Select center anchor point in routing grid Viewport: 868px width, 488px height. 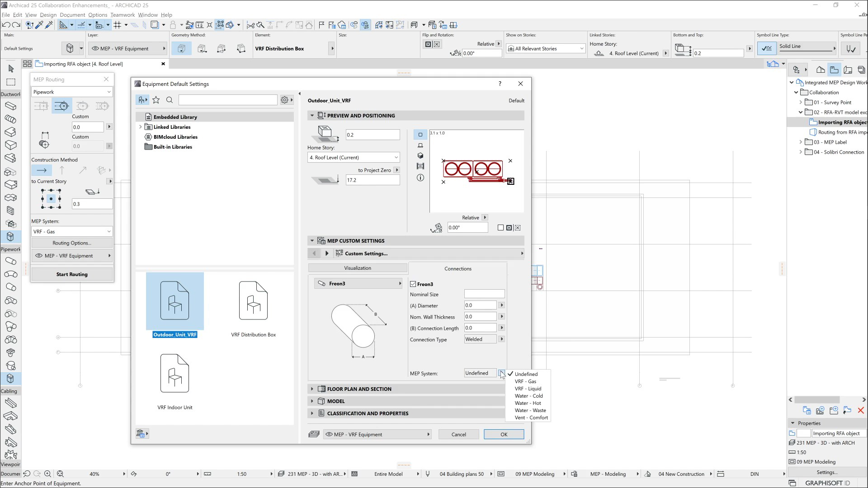click(51, 199)
